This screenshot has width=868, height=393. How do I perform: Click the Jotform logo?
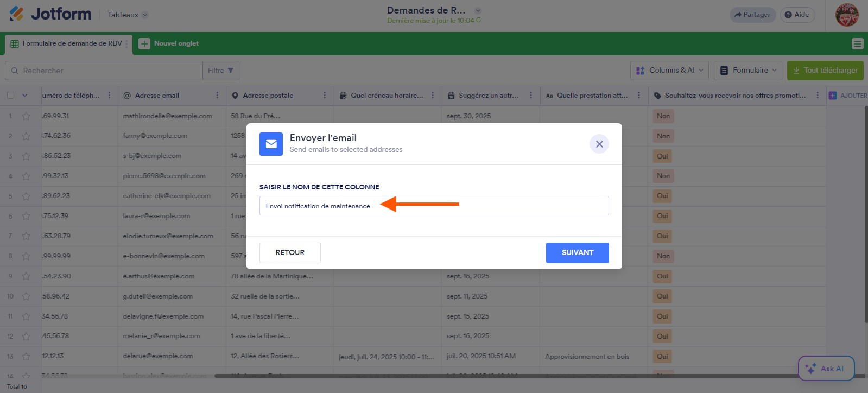50,14
